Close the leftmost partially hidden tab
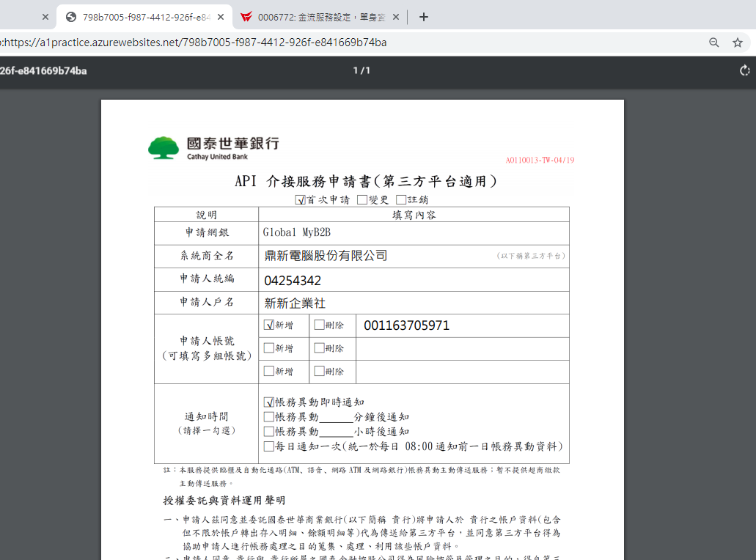Viewport: 756px width, 560px height. 45,17
